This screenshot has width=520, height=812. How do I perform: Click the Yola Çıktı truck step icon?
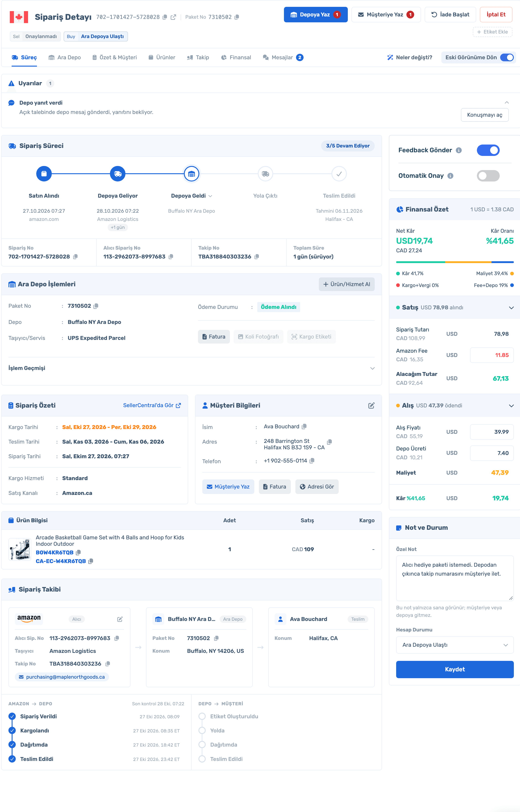pos(265,174)
